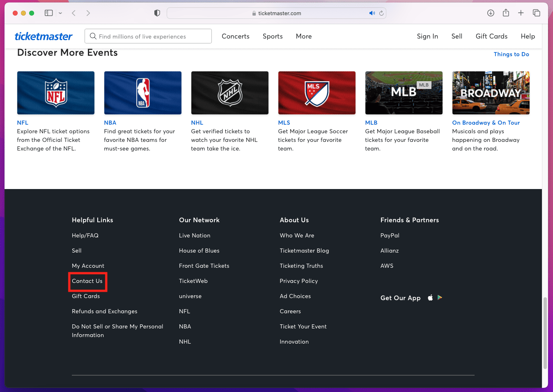Open the More navigation menu
553x392 pixels.
point(304,36)
